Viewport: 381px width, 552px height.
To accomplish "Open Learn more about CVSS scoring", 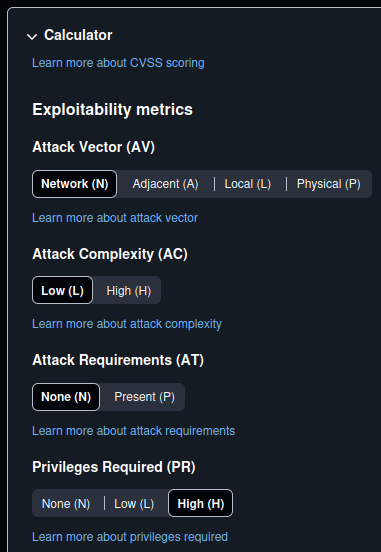I will pyautogui.click(x=118, y=63).
